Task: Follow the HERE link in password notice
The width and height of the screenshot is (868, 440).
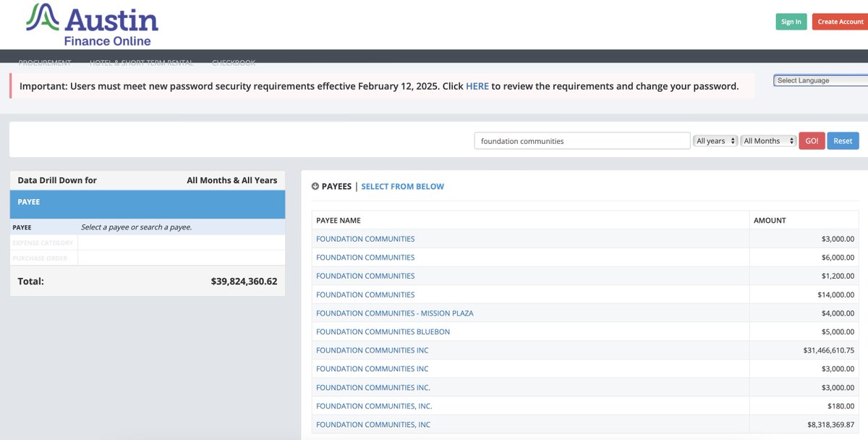Action: pyautogui.click(x=477, y=86)
